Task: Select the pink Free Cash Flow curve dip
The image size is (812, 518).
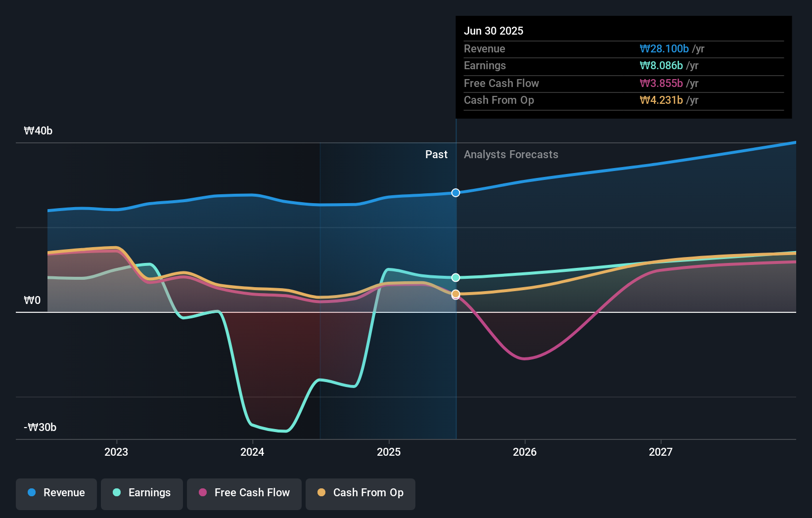Action: pos(525,358)
